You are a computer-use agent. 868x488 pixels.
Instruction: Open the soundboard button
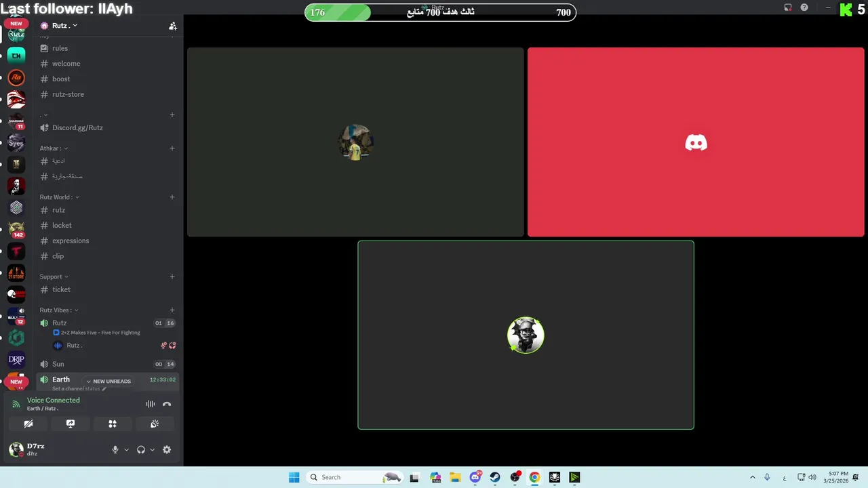(x=155, y=424)
